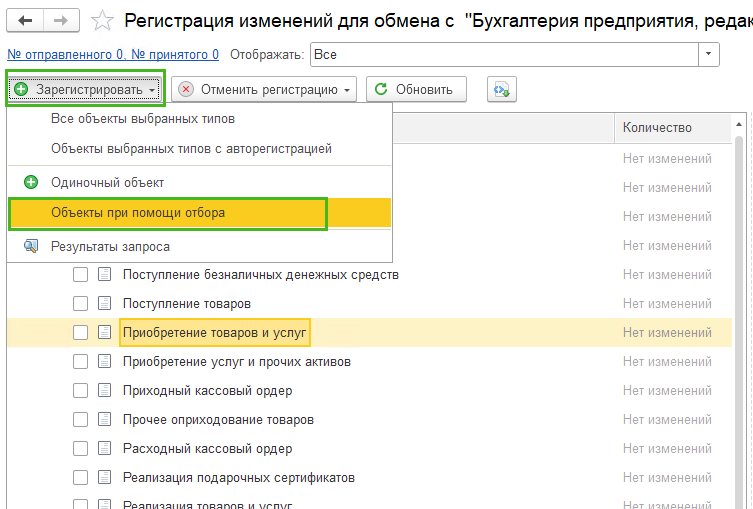Click the document icon beside Приобретение товаров и услуг
Viewport: 753px width, 509px height.
pyautogui.click(x=104, y=332)
